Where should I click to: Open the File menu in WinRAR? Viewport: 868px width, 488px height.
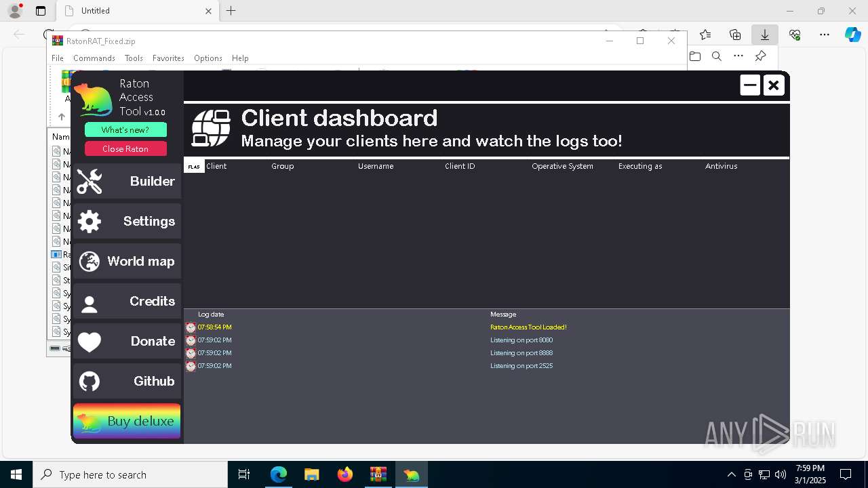tap(58, 58)
